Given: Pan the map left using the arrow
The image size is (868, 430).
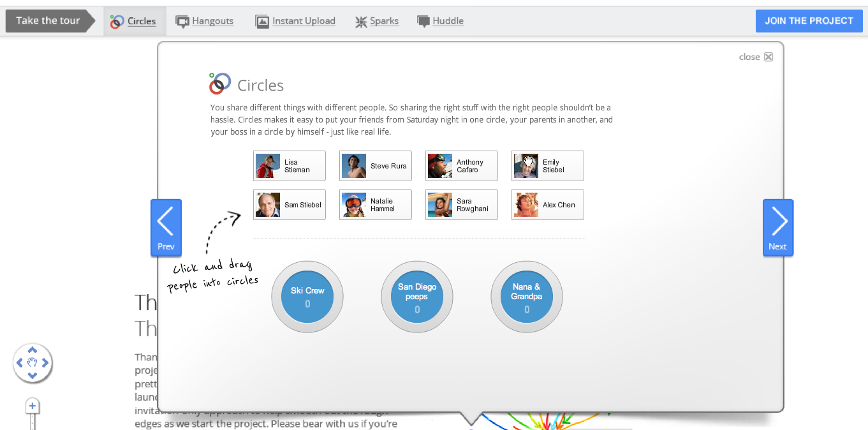Looking at the screenshot, I should (x=19, y=363).
